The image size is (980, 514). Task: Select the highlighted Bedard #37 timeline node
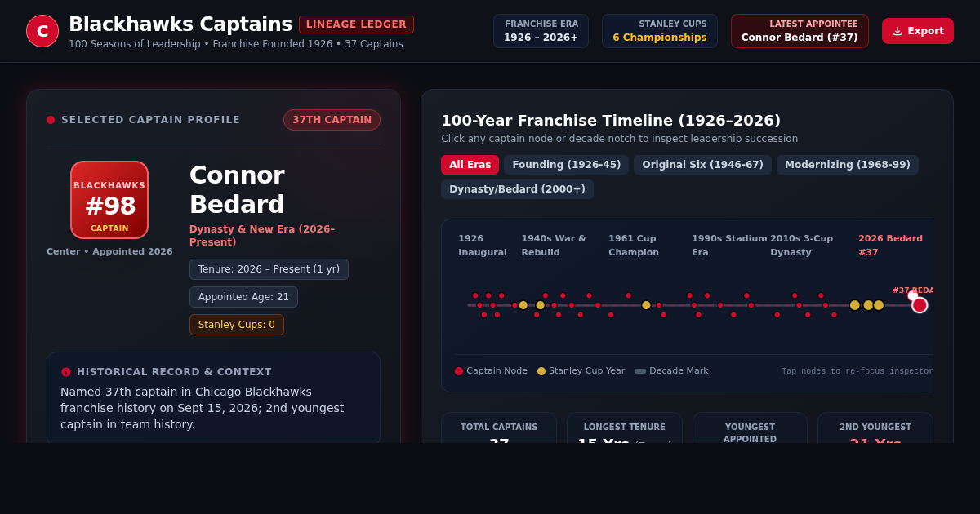920,305
